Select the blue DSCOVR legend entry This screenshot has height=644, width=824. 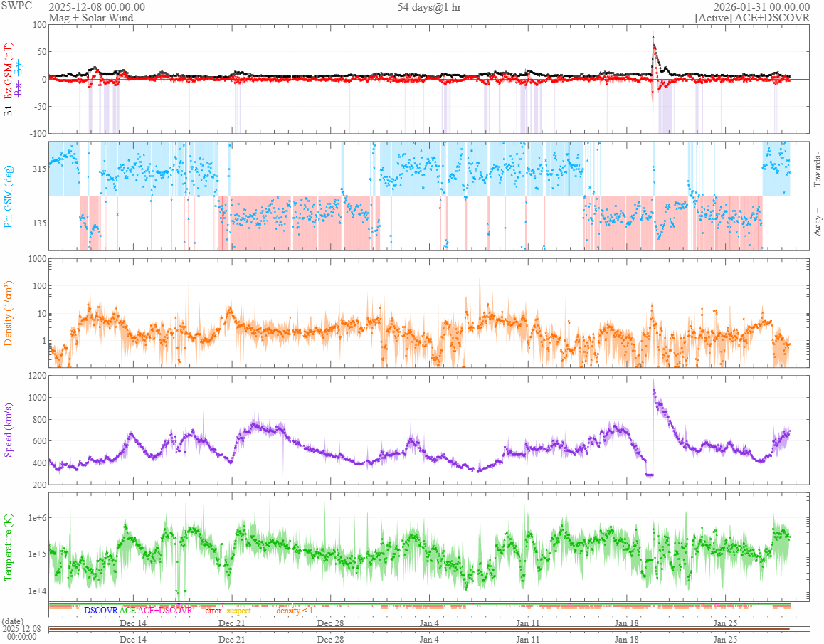(100, 611)
